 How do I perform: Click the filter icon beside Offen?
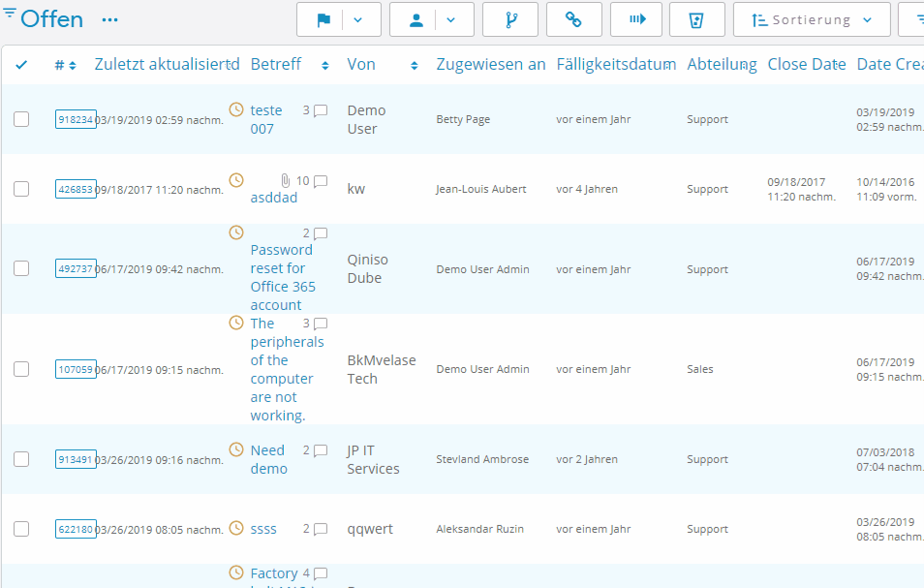[x=10, y=15]
